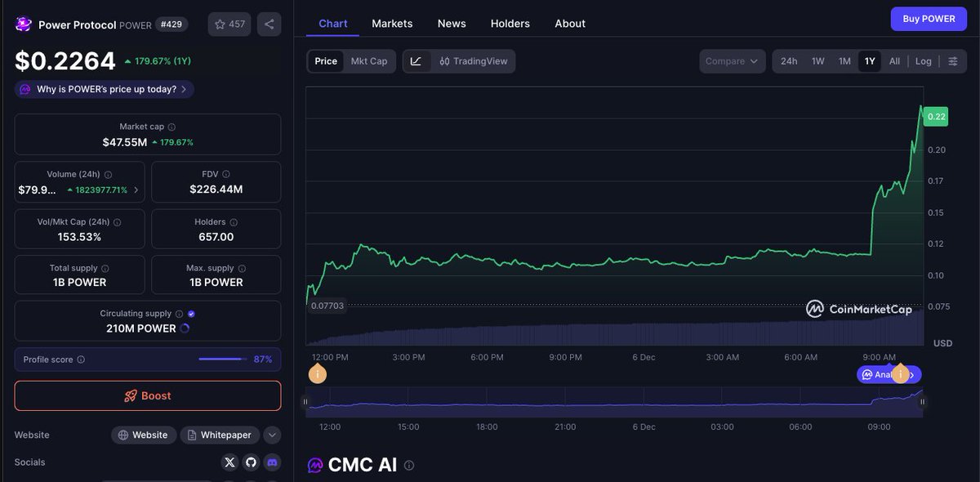Screen dimensions: 980x482
Task: Click the share icon button
Action: (x=269, y=25)
